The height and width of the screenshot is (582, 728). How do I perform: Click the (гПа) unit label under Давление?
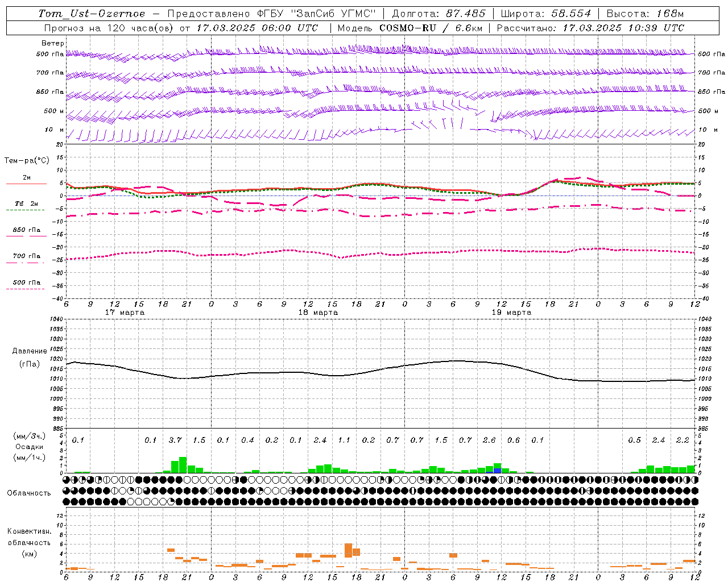point(30,364)
